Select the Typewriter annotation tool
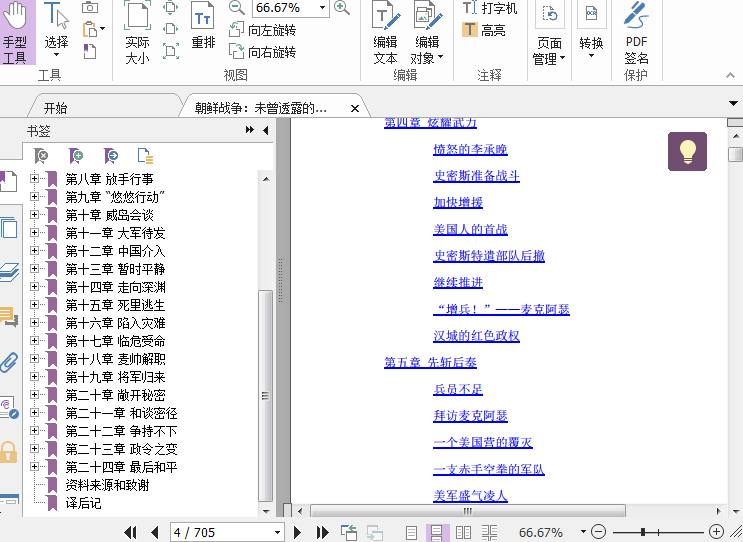 coord(489,8)
